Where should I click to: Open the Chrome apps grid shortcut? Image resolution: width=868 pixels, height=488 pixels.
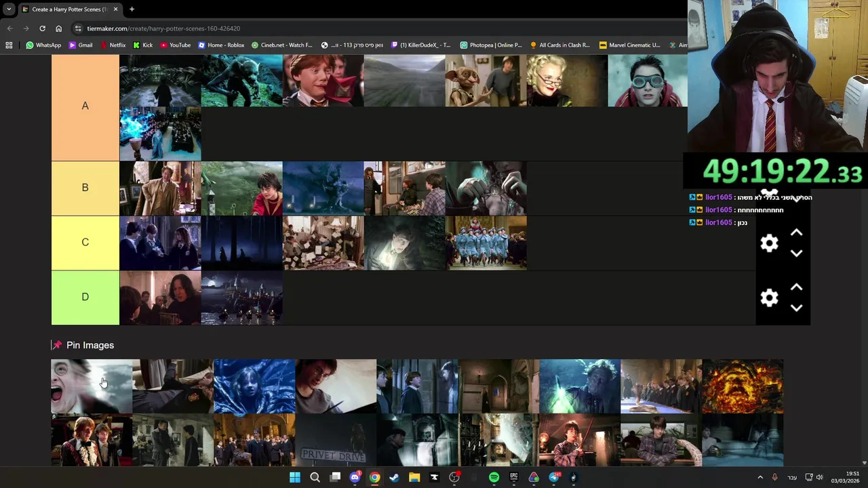9,45
